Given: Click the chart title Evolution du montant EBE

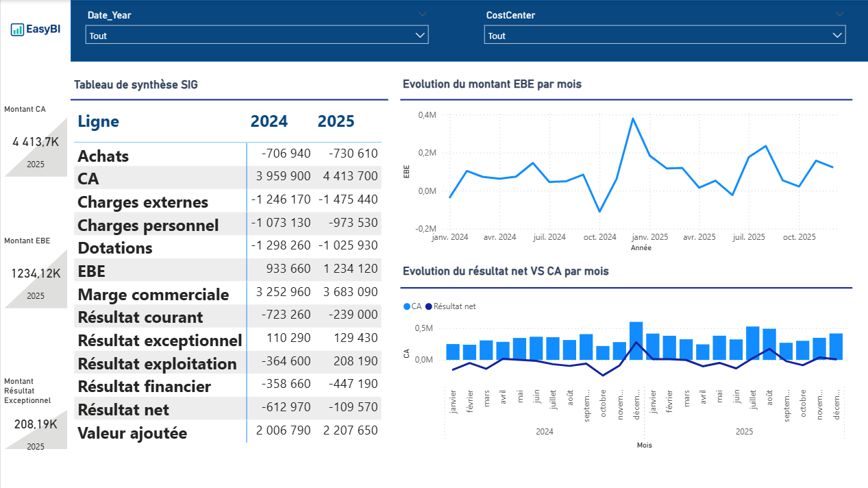Looking at the screenshot, I should (492, 84).
